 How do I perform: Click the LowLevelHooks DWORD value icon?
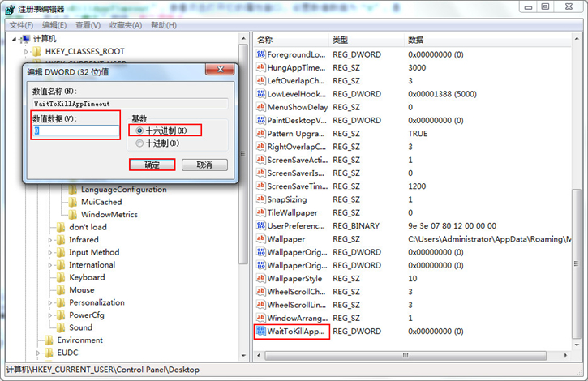tap(261, 94)
